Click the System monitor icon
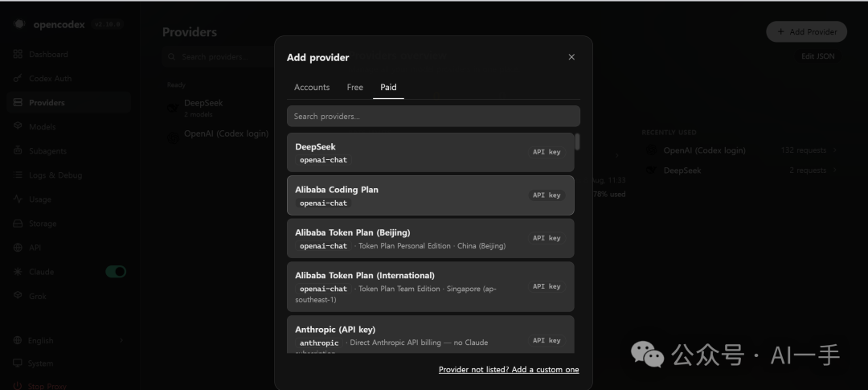 tap(18, 363)
